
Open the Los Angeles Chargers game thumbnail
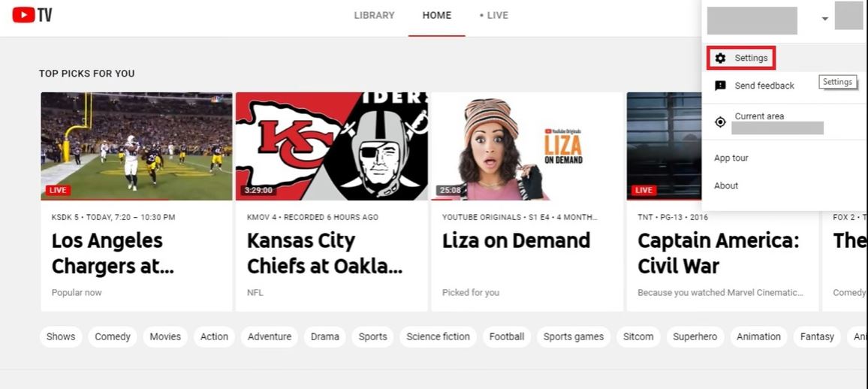pyautogui.click(x=137, y=146)
